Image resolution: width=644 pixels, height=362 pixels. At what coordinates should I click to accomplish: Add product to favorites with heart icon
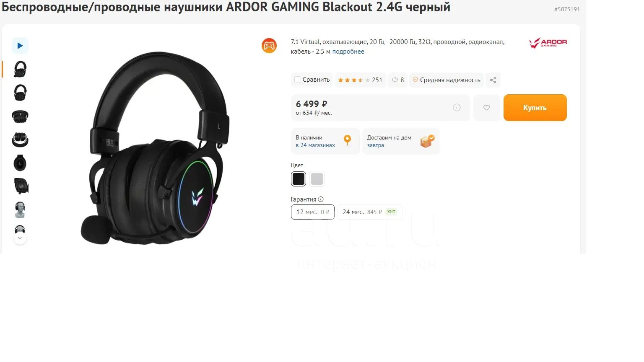[486, 108]
